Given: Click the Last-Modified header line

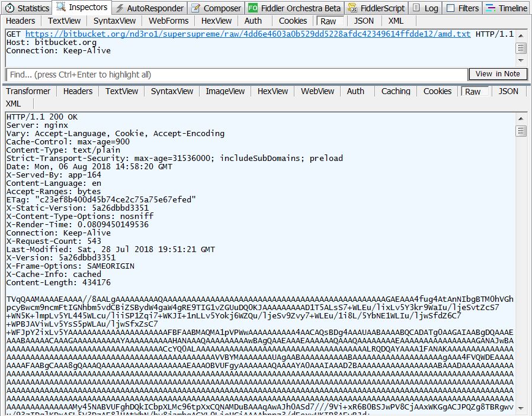Looking at the screenshot, I should (111, 250).
